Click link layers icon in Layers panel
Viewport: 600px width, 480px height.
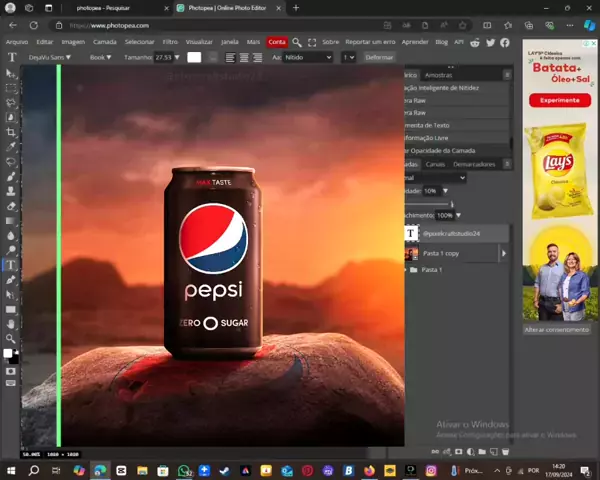pyautogui.click(x=435, y=452)
